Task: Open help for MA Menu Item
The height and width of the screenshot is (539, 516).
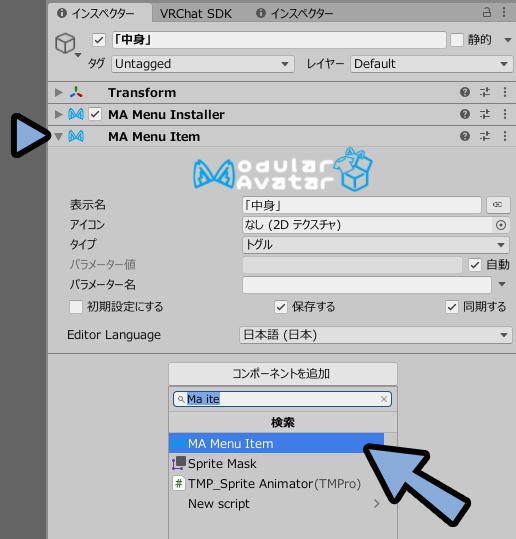Action: 464,136
